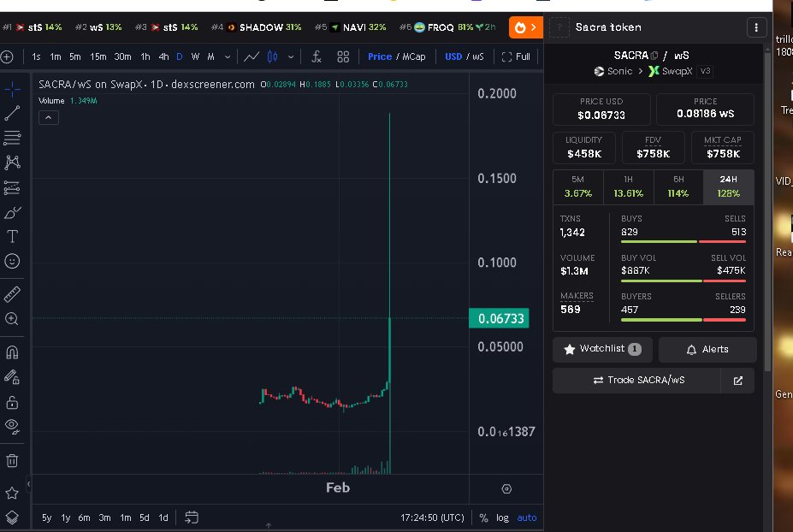The width and height of the screenshot is (793, 532).
Task: Toggle percentage scale mode
Action: (483, 517)
